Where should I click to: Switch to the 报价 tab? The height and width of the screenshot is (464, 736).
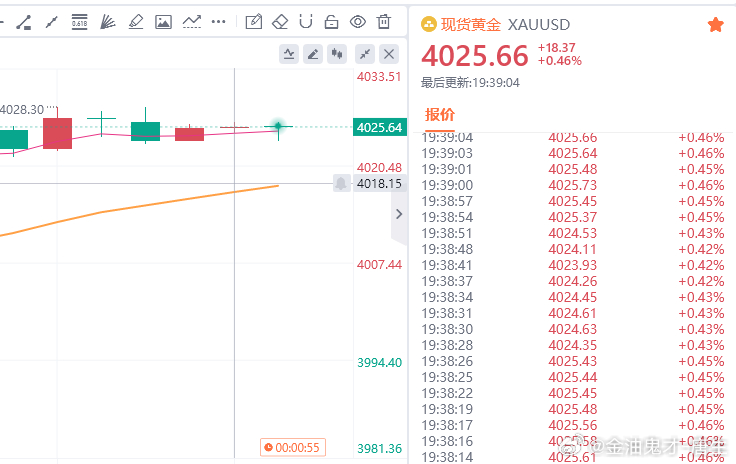tap(440, 114)
